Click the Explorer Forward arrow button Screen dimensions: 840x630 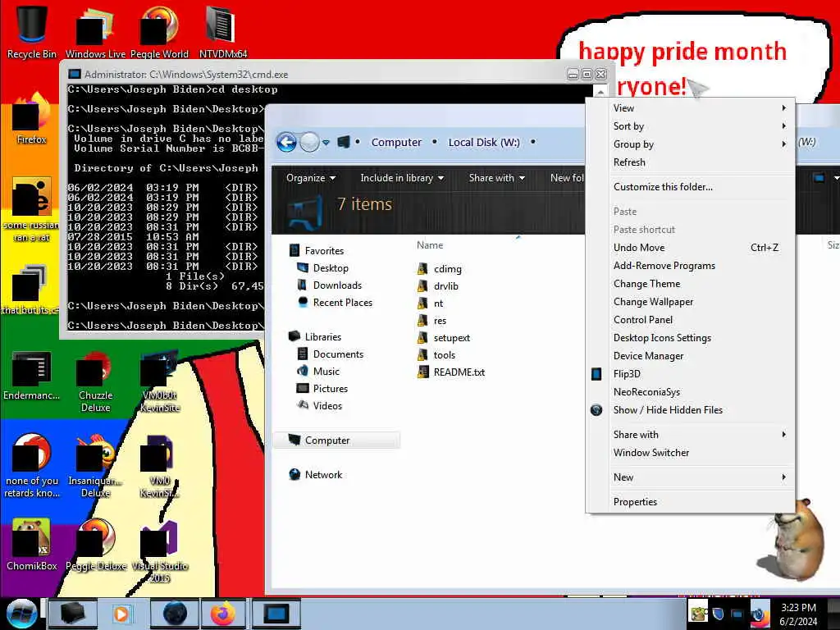[x=309, y=143]
